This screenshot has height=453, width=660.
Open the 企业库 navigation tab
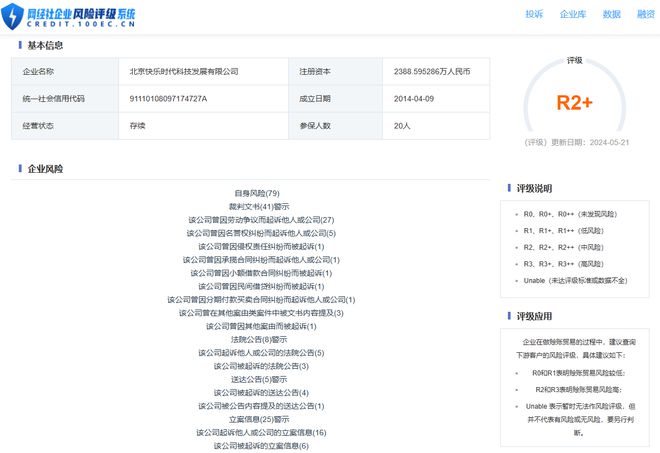point(572,14)
